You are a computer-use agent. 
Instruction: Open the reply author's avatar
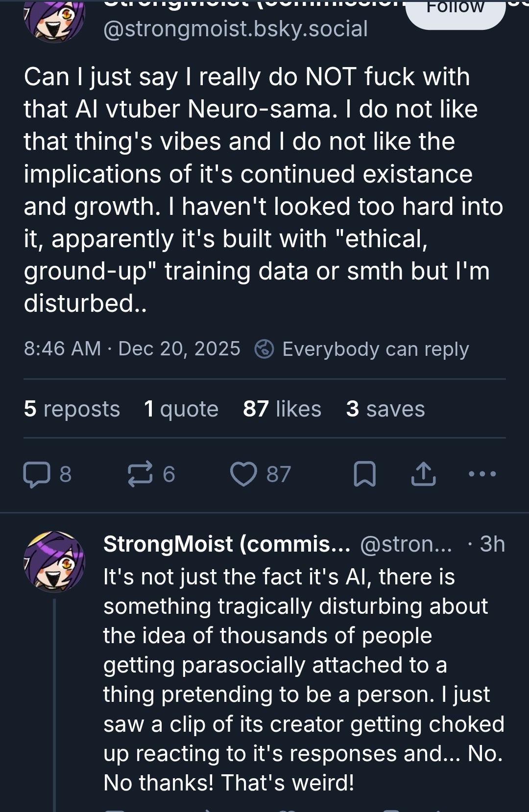click(54, 561)
